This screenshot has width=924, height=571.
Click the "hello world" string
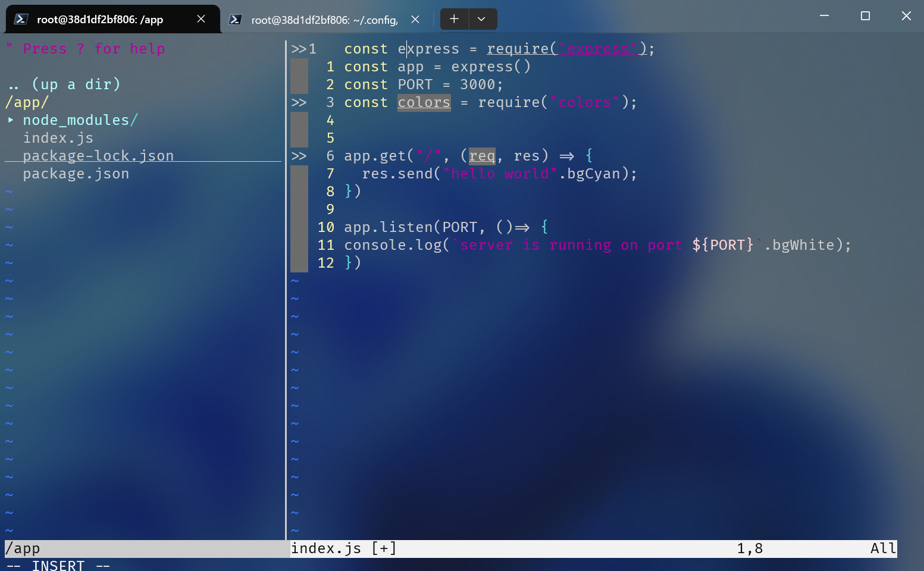point(500,174)
